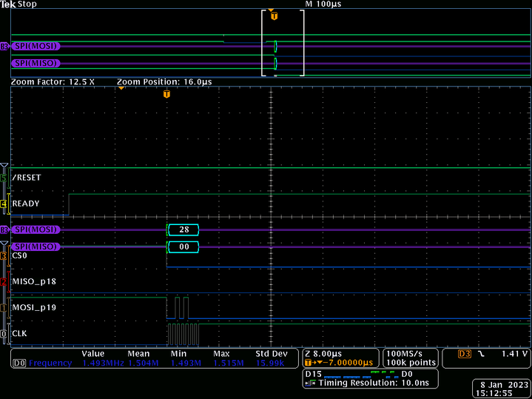Click the B3 bus indicator in zoom view
Image resolution: width=532 pixels, height=399 pixels.
4,230
